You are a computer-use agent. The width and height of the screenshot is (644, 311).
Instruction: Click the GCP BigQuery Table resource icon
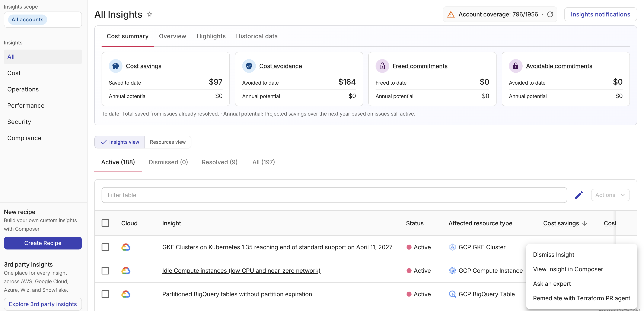tap(452, 294)
